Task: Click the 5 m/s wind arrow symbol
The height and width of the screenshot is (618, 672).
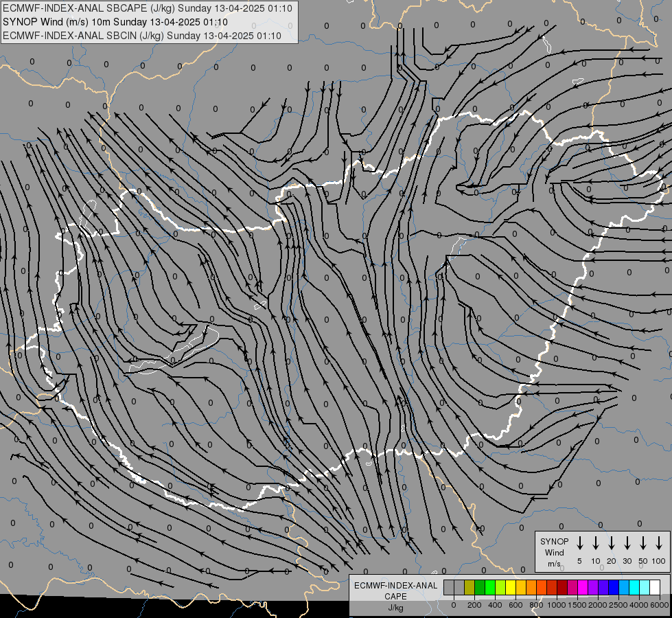Action: [579, 542]
